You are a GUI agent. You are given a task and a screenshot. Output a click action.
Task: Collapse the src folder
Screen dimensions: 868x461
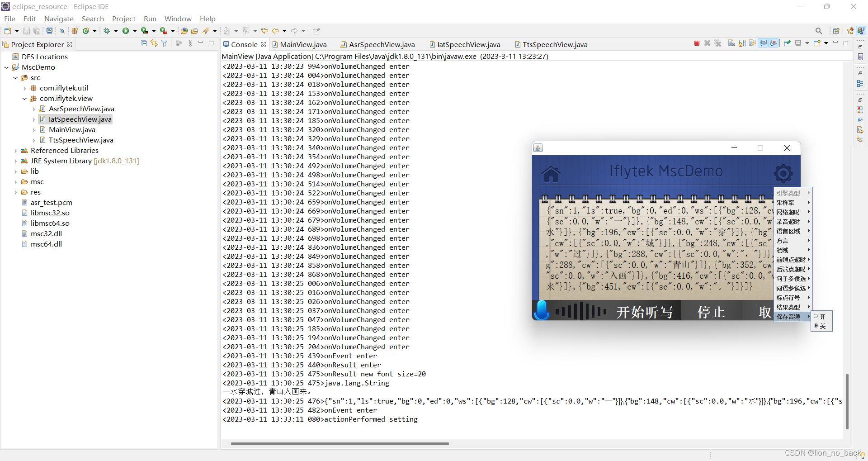[15, 78]
